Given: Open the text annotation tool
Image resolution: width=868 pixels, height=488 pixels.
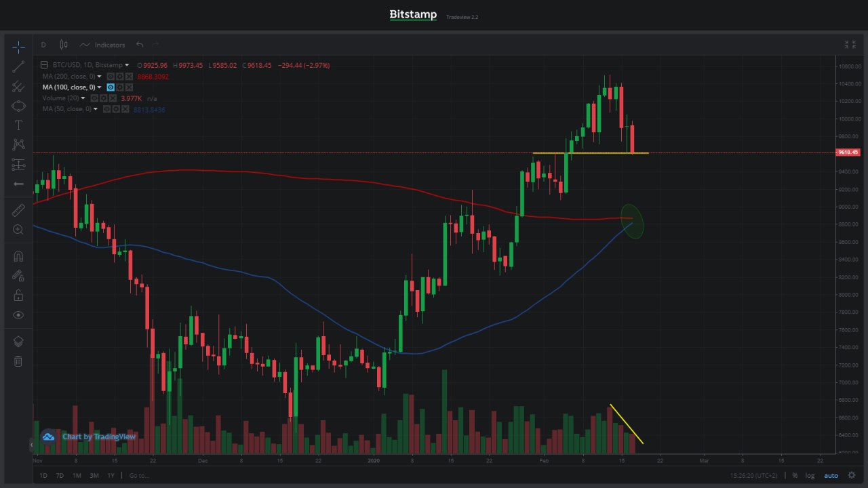Looking at the screenshot, I should click(x=18, y=125).
